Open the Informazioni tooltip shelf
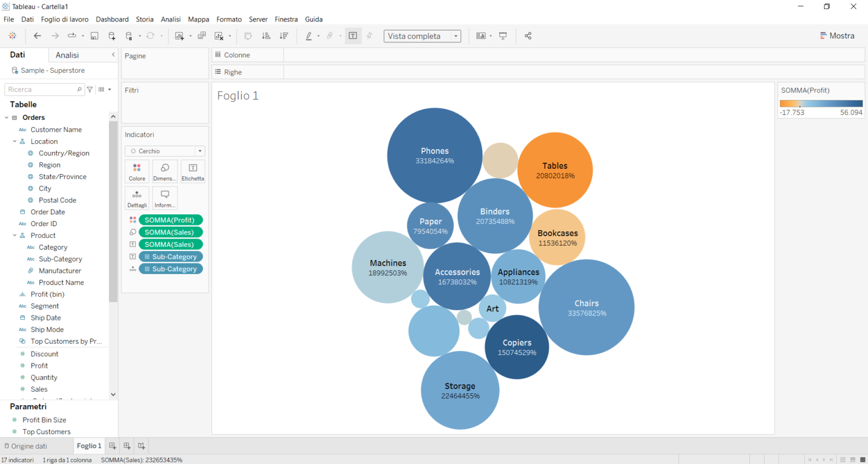The image size is (868, 464). tap(164, 198)
